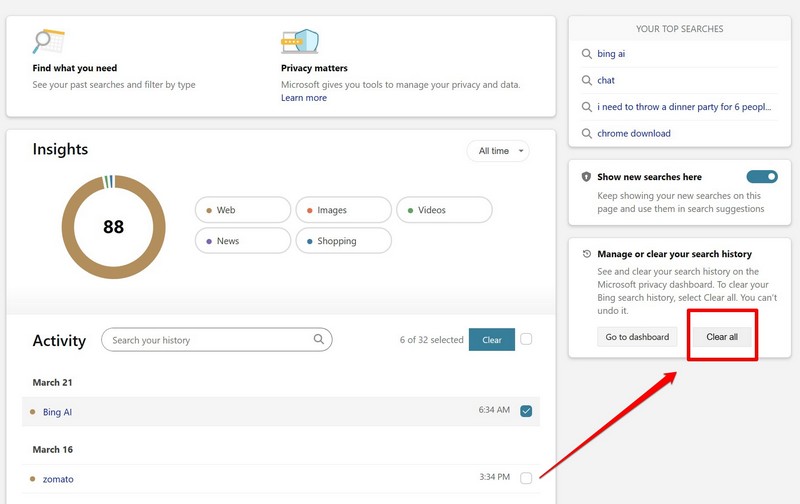Image resolution: width=800 pixels, height=504 pixels.
Task: Click the shield icon next to Show new searches
Action: coord(587,177)
